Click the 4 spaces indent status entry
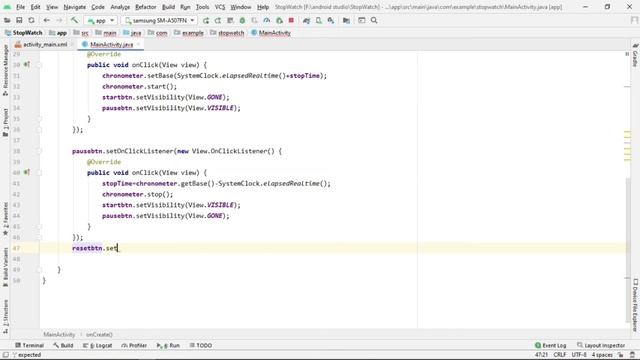 (x=602, y=355)
